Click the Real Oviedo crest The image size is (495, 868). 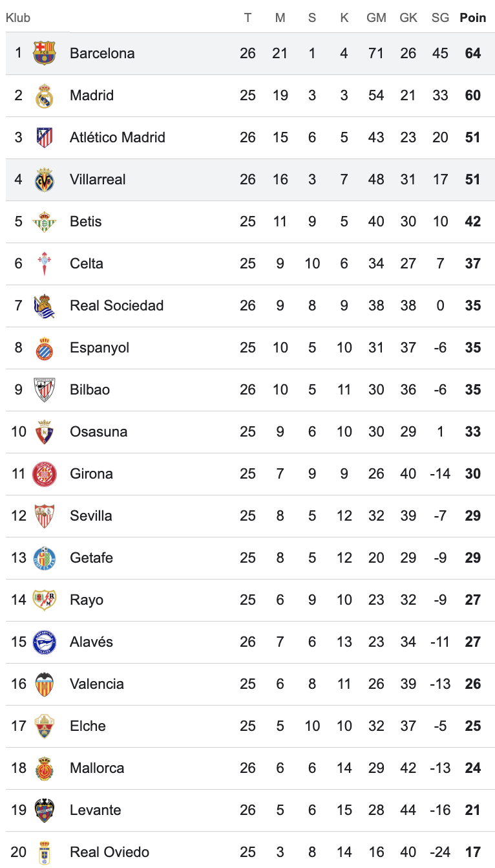45,852
